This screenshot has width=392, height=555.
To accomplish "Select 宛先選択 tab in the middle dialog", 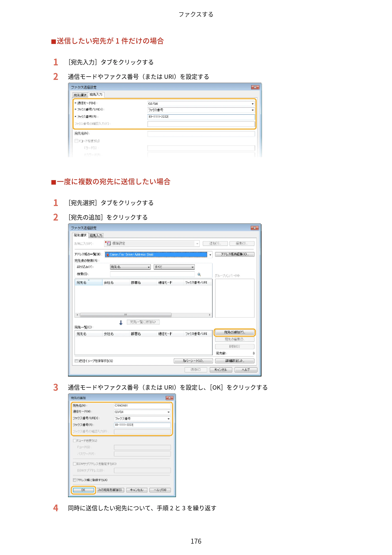I will coord(80,235).
